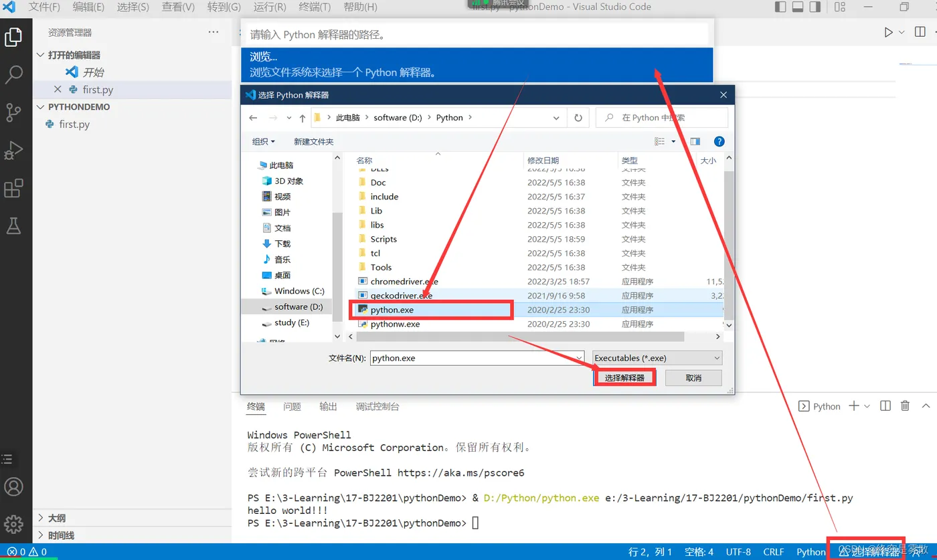Close first.py in open editors
Viewport: 937px width, 560px height.
(57, 89)
